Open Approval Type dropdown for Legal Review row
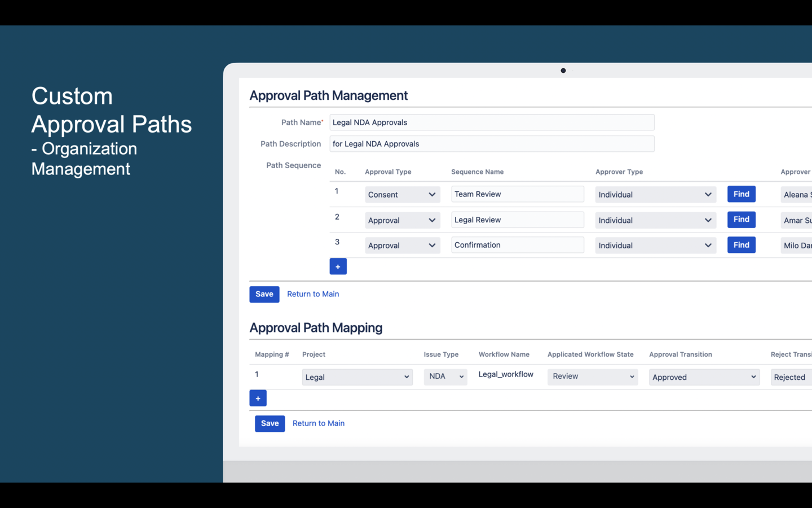812x508 pixels. click(x=402, y=220)
